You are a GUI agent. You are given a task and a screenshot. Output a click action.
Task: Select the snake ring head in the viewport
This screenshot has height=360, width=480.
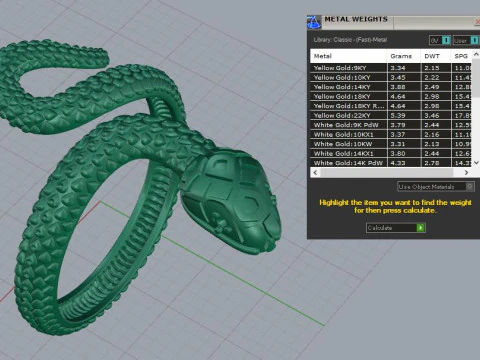point(232,202)
